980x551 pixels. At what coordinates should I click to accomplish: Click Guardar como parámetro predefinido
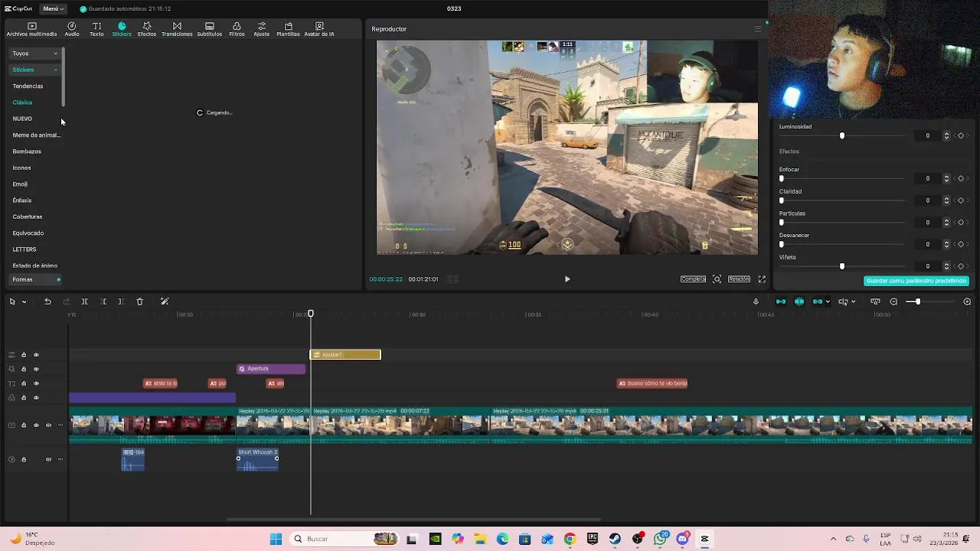[916, 281]
